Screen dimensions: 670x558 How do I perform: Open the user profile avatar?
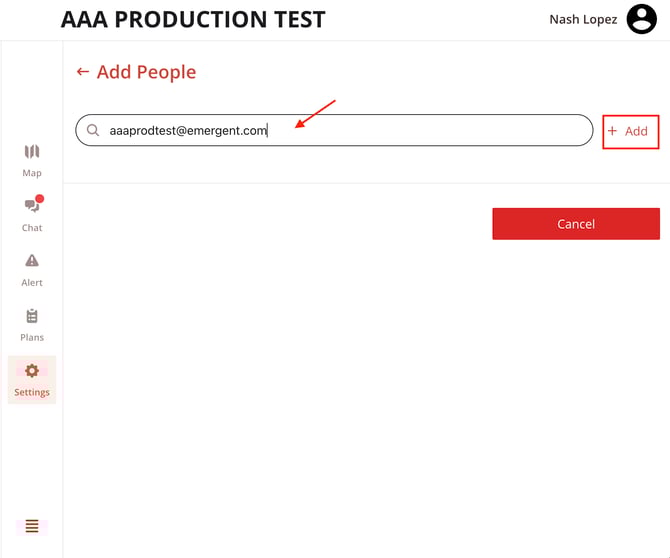tap(641, 19)
